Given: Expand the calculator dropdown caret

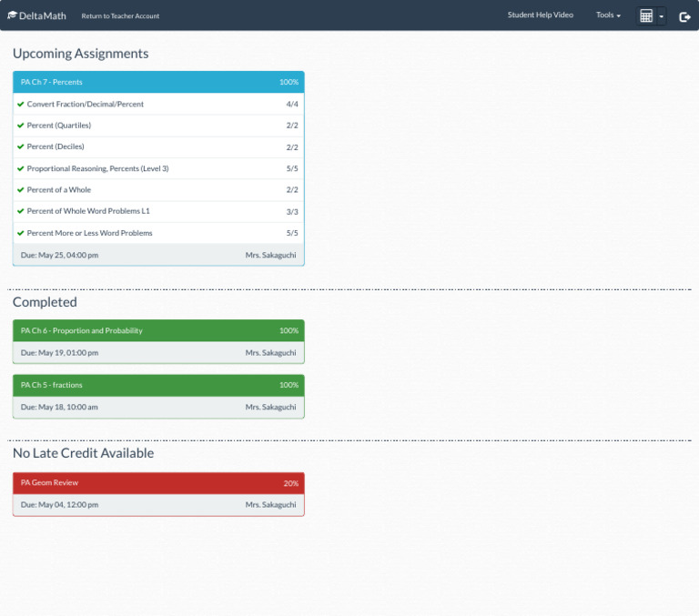Looking at the screenshot, I should click(x=661, y=16).
